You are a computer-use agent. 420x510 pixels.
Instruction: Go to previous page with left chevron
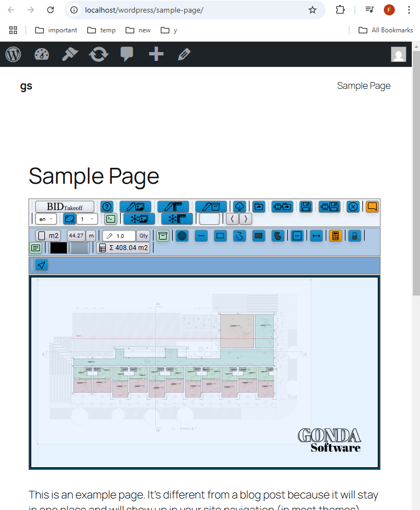pos(232,219)
